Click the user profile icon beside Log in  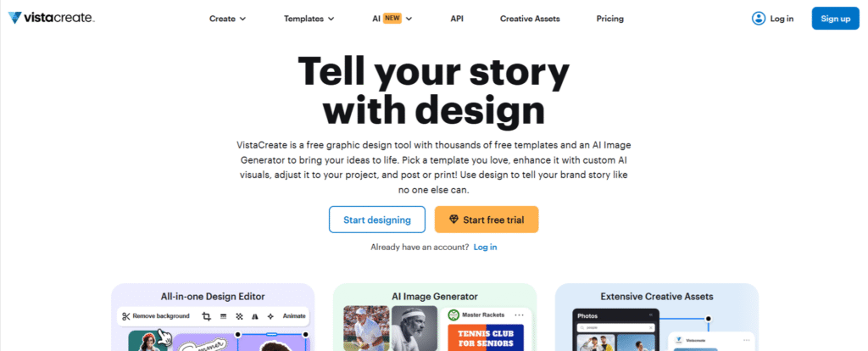click(758, 19)
